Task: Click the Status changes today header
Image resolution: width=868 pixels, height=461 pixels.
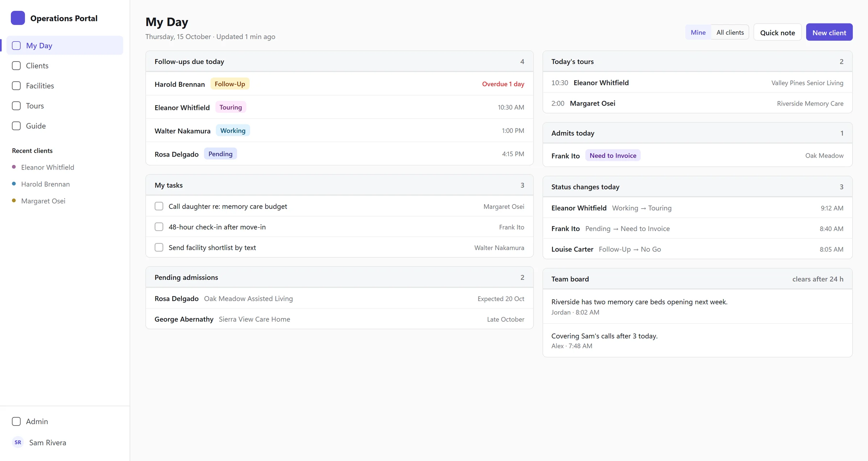Action: tap(697, 187)
